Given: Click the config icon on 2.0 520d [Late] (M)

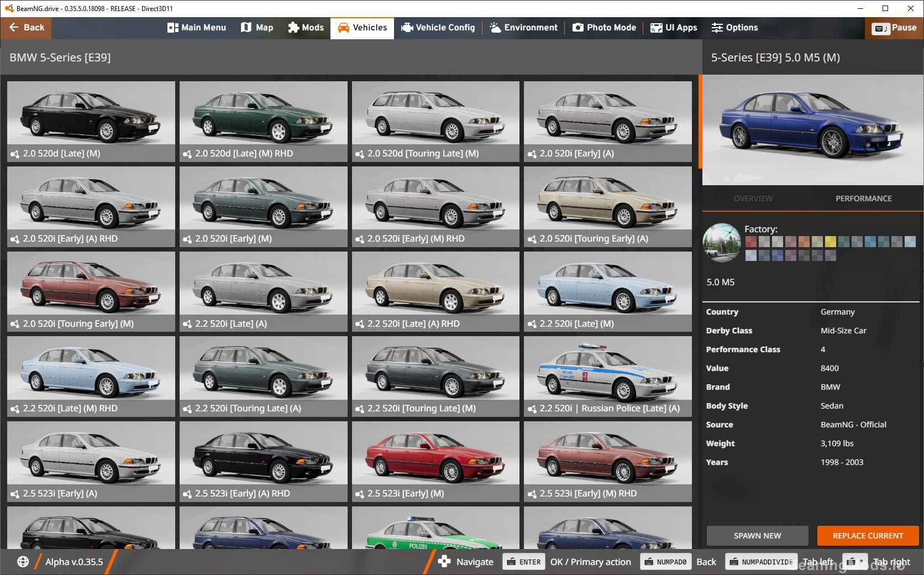Looking at the screenshot, I should tap(15, 154).
